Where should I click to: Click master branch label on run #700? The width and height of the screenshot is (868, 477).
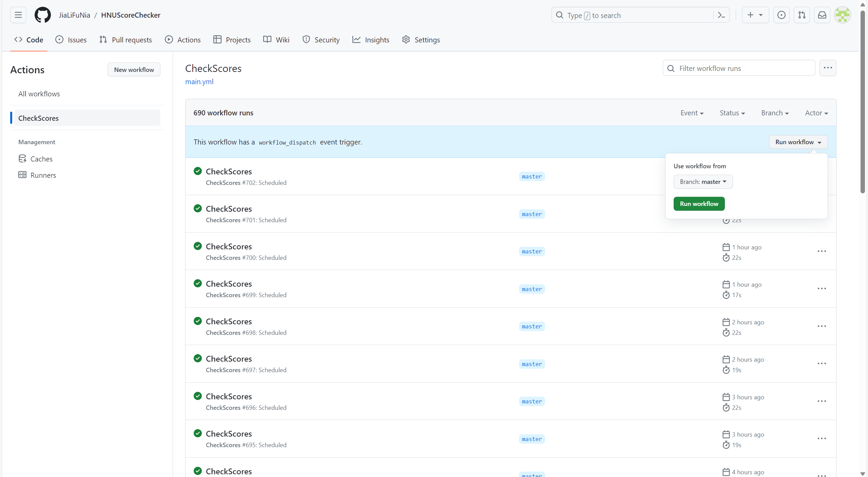pyautogui.click(x=532, y=251)
